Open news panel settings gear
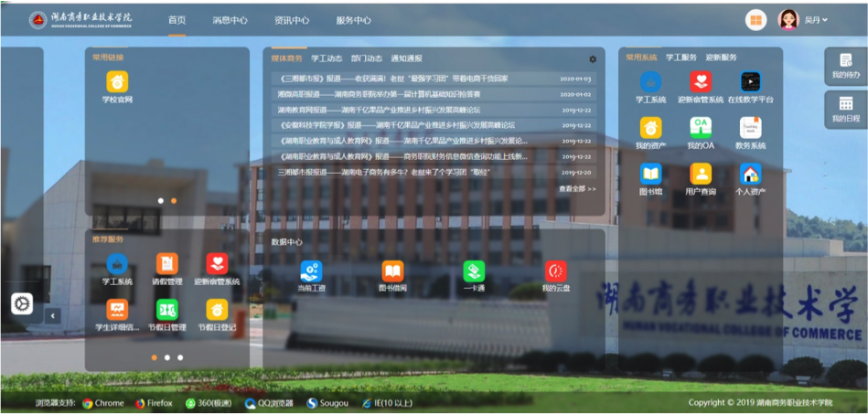Image resolution: width=868 pixels, height=414 pixels. (x=593, y=59)
